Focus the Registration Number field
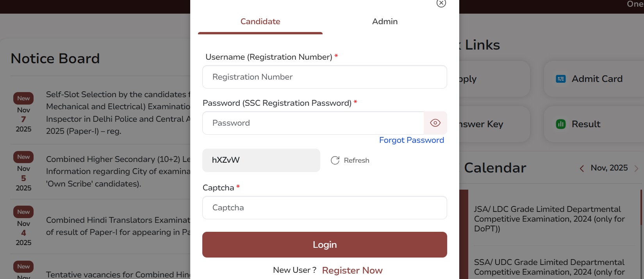Image resolution: width=644 pixels, height=279 pixels. (x=324, y=77)
